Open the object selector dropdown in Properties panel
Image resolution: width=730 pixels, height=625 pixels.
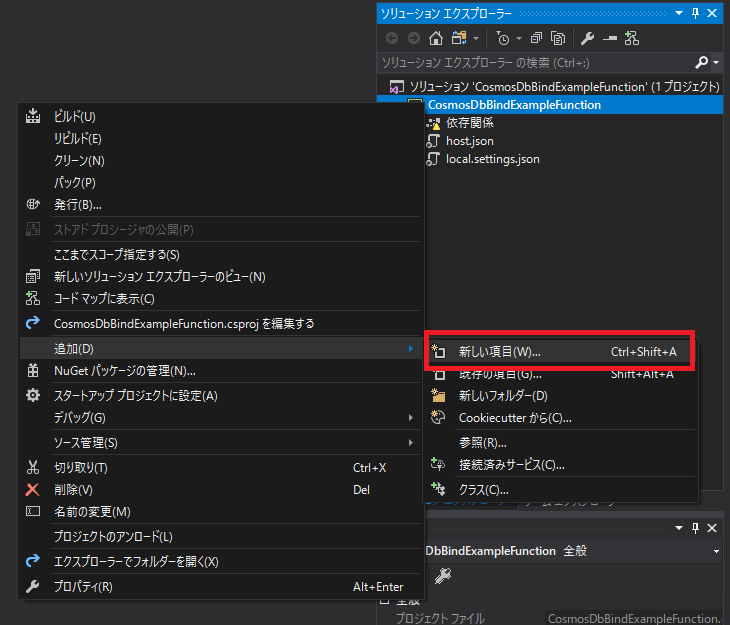(716, 551)
